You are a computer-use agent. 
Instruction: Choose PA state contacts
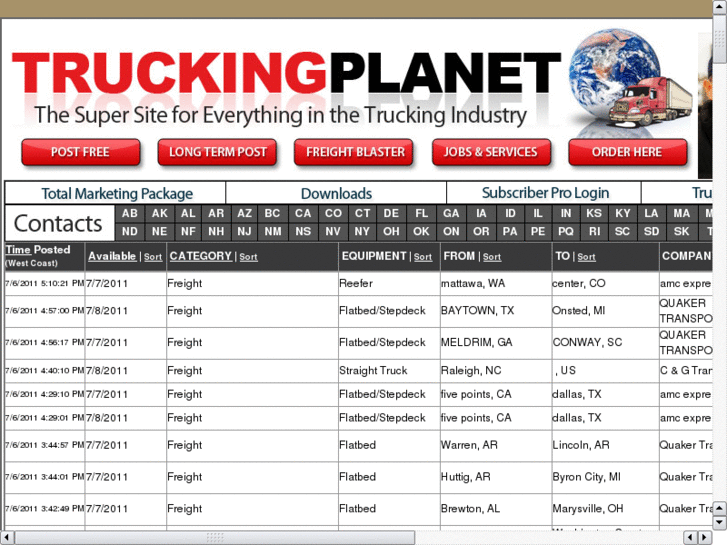coord(510,231)
